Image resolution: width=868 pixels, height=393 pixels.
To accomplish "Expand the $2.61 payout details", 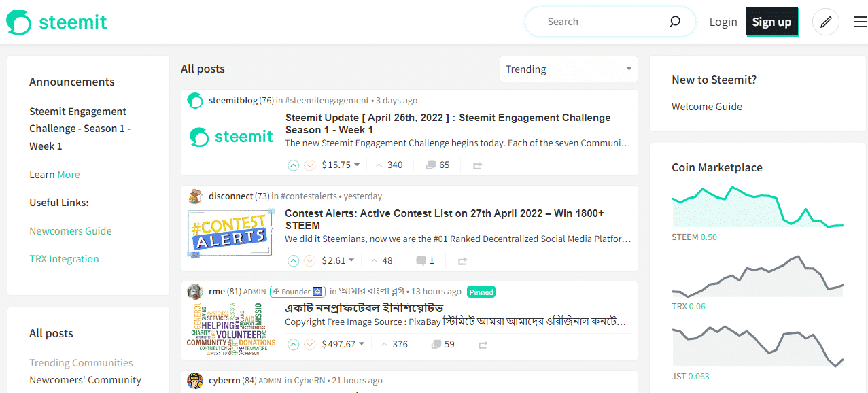I will tap(338, 260).
